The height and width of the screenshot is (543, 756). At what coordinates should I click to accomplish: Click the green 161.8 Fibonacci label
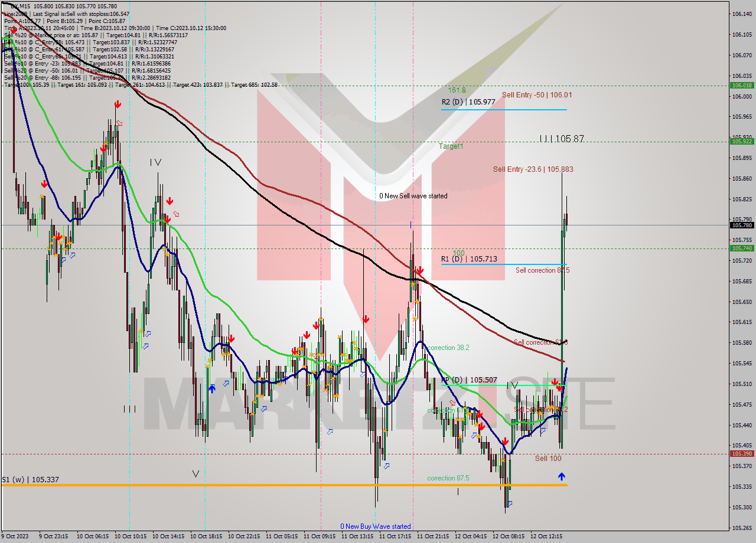click(x=457, y=90)
